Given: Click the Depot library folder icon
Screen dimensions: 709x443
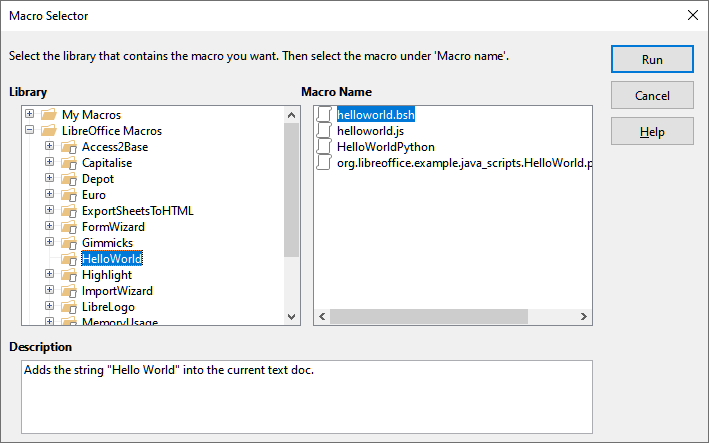Looking at the screenshot, I should click(69, 179).
